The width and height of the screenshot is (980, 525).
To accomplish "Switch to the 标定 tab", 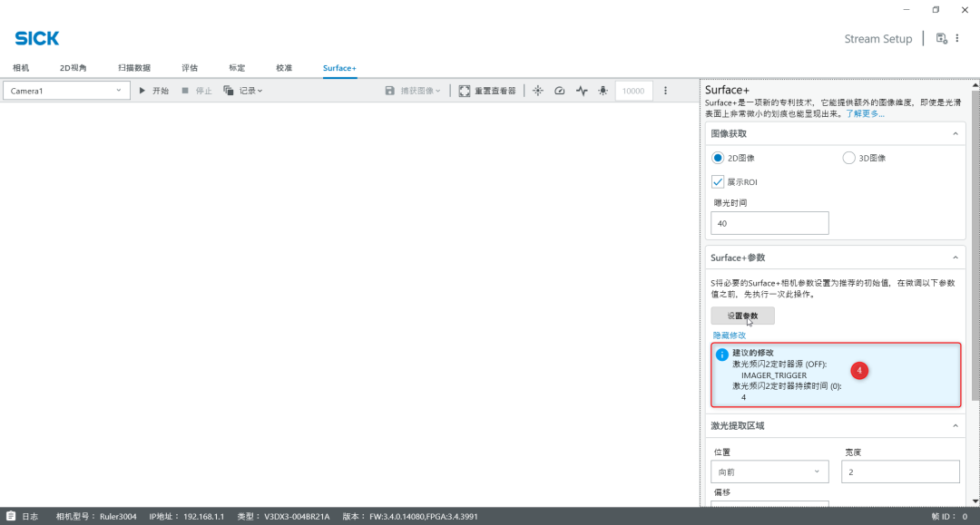I will tap(237, 68).
